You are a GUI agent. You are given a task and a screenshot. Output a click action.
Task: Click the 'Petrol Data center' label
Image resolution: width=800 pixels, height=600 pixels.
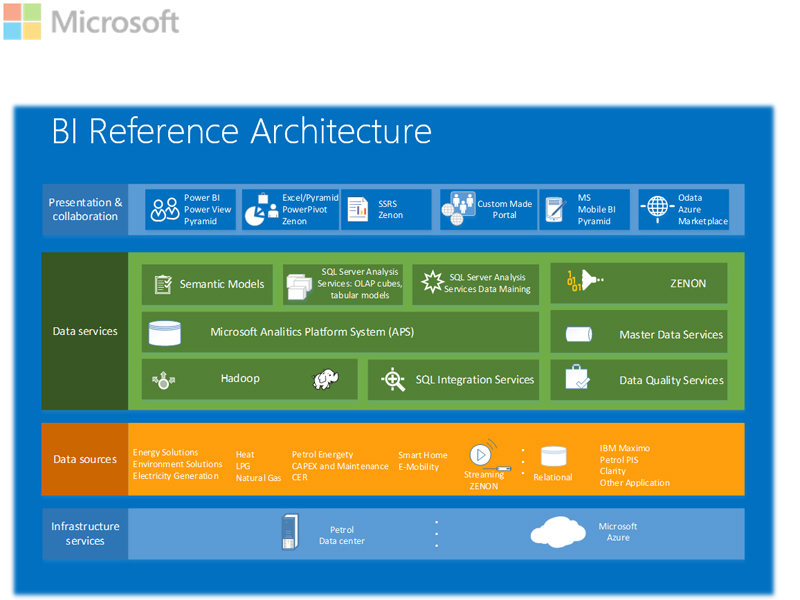tap(342, 535)
